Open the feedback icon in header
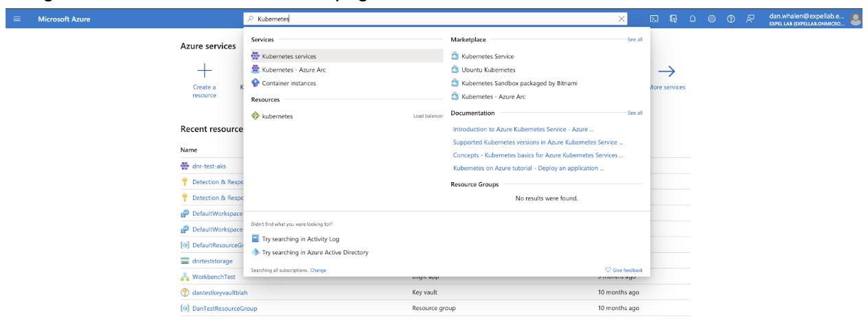The width and height of the screenshot is (868, 334). [x=750, y=19]
